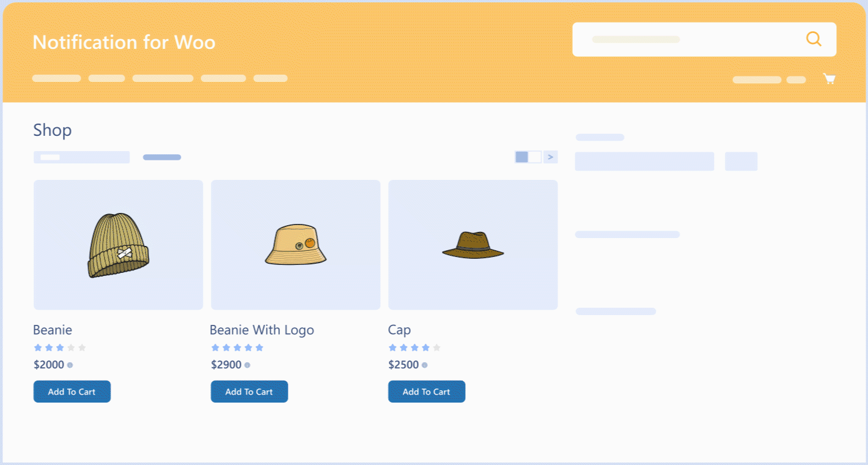Open the Cap product image
The height and width of the screenshot is (465, 868).
(x=473, y=245)
